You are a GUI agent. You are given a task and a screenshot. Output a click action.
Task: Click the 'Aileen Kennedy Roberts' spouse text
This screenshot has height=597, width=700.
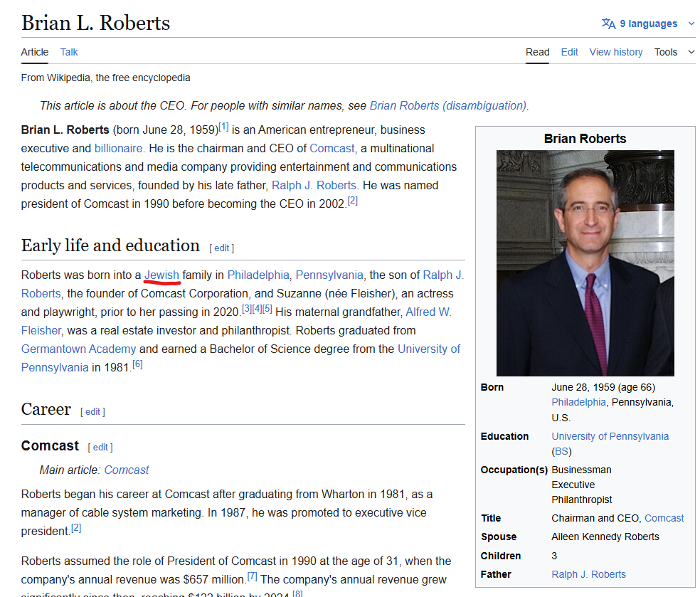tap(605, 537)
